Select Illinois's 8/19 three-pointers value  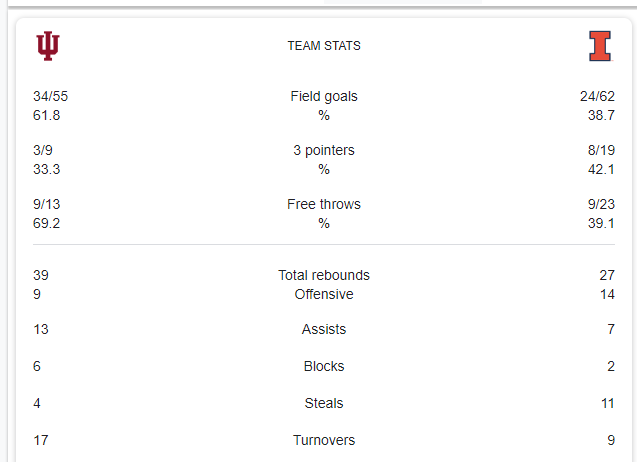(601, 151)
